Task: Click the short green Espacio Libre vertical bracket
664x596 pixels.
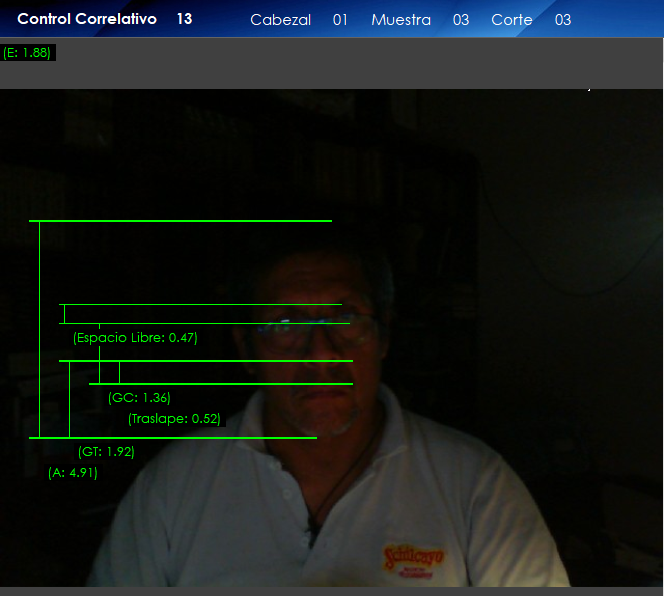Action: click(x=64, y=313)
